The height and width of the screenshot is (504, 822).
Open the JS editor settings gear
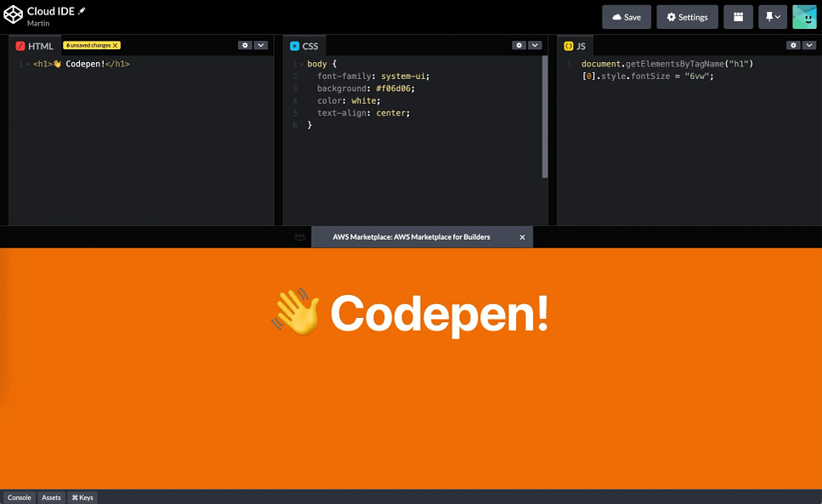(x=792, y=45)
